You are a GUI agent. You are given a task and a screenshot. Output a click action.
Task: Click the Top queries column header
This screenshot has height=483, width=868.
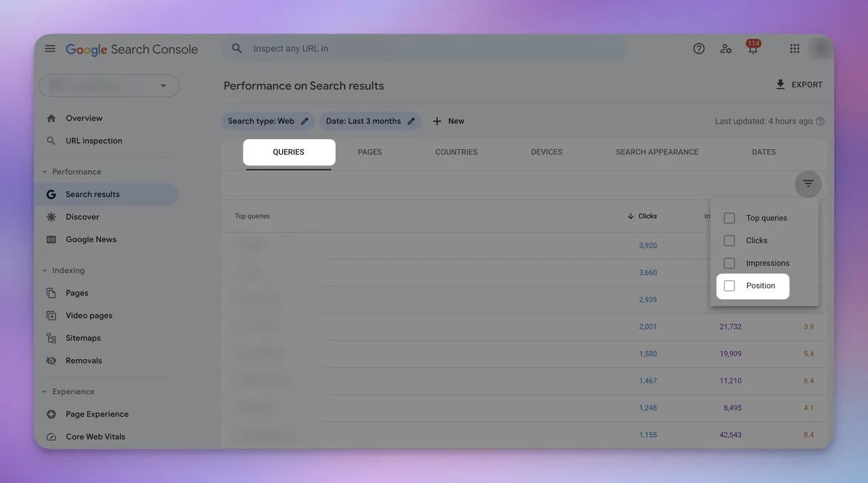(252, 216)
